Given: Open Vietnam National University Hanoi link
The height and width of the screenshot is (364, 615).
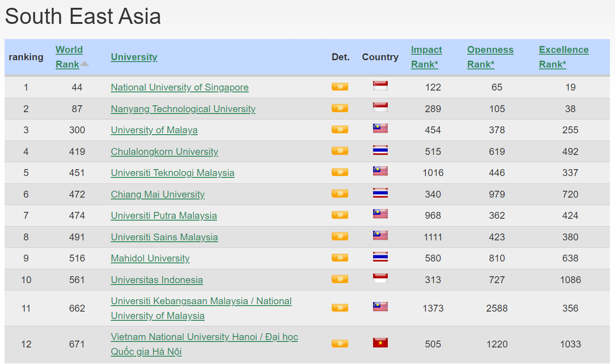Looking at the screenshot, I should coord(204,344).
